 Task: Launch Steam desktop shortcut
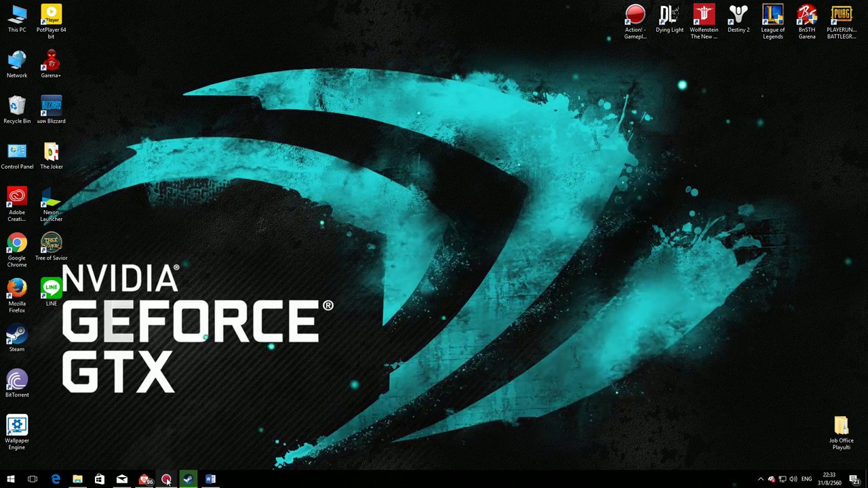(17, 338)
